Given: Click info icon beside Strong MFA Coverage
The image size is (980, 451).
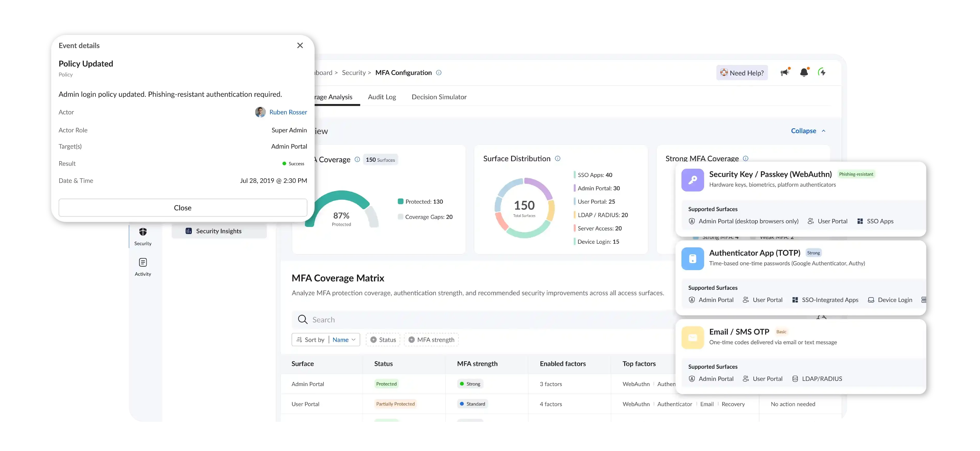Looking at the screenshot, I should 745,158.
